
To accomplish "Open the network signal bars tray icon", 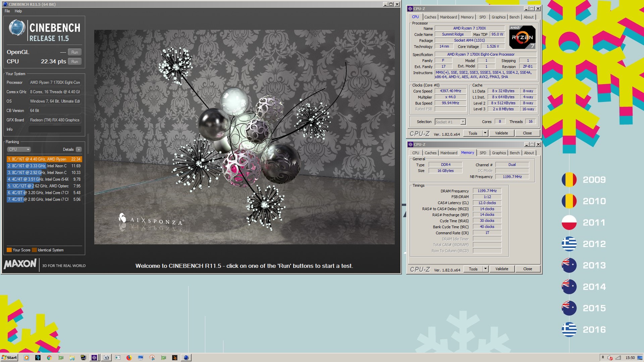I will pos(618,358).
